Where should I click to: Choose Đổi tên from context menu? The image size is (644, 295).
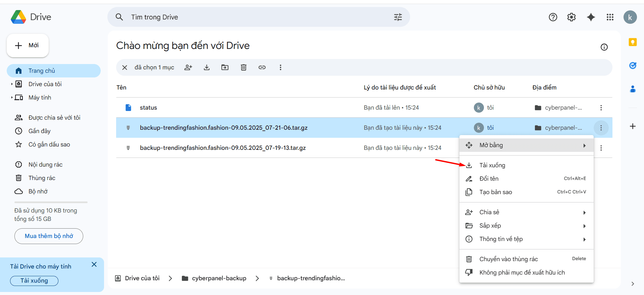click(x=489, y=179)
